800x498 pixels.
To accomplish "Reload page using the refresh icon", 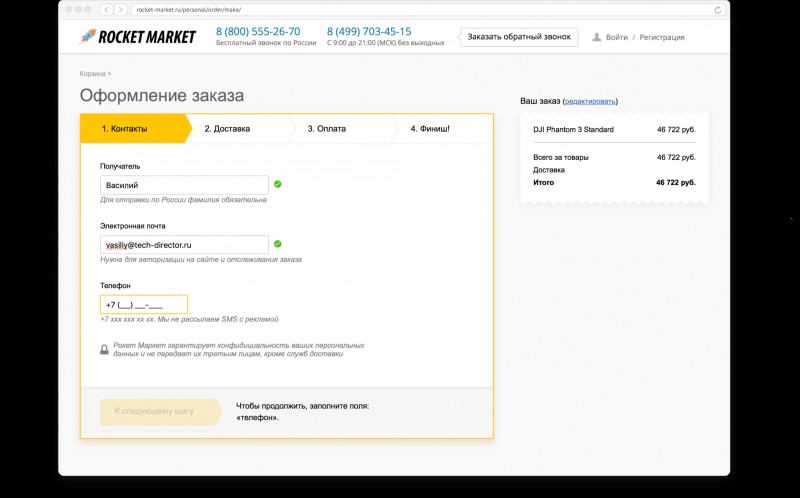I will click(x=717, y=10).
